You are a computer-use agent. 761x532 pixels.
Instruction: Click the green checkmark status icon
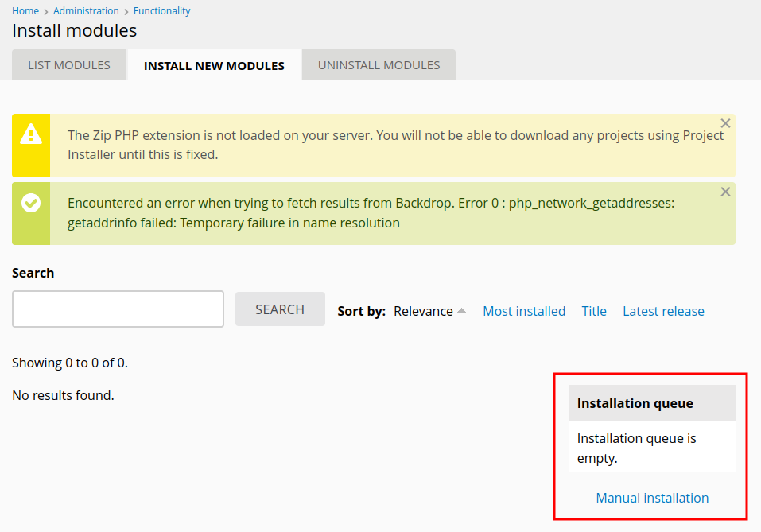pyautogui.click(x=31, y=203)
